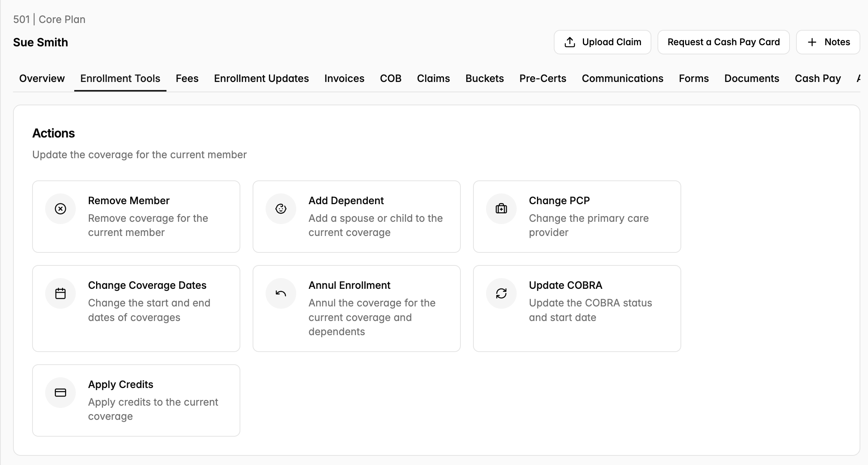Click Request a Cash Pay Card
The width and height of the screenshot is (868, 465).
pos(723,42)
